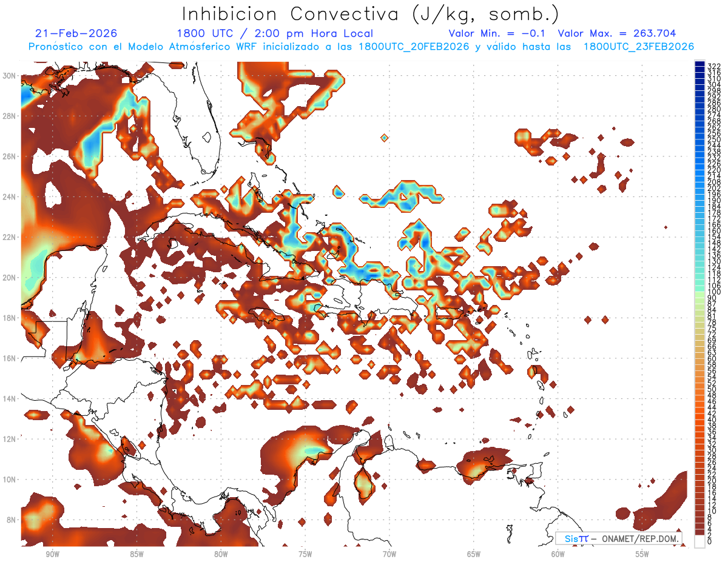
Task: Click the '1800 UTC / 2:00 pm Hora Local' time label
Action: click(275, 33)
